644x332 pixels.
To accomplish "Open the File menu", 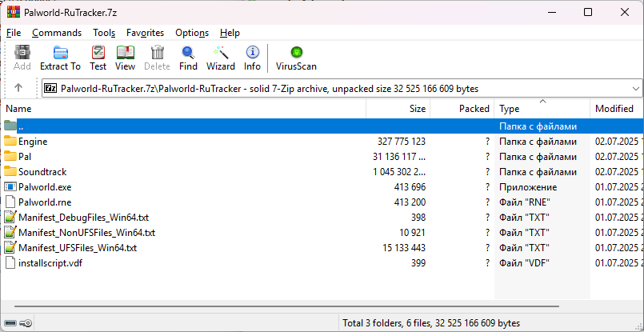I will (14, 33).
